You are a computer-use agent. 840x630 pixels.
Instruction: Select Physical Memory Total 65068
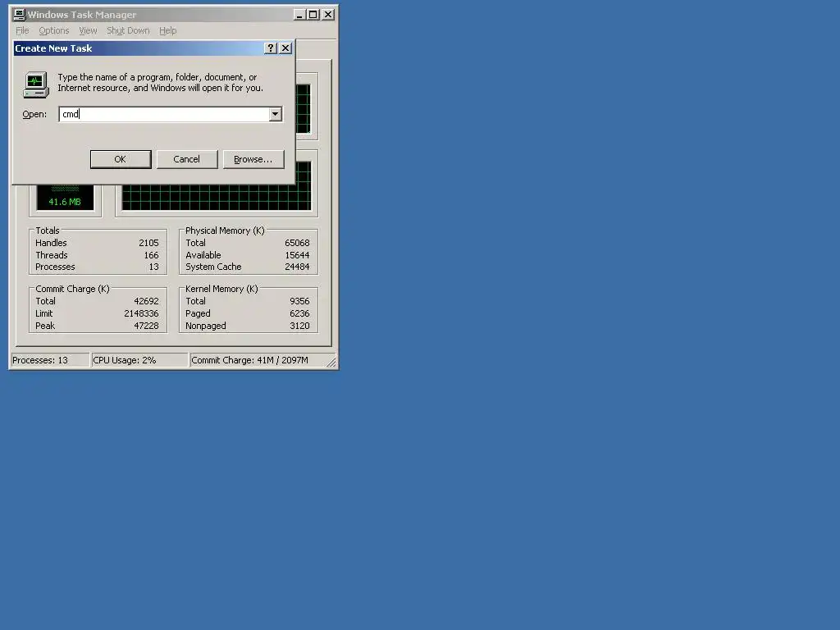click(x=297, y=243)
